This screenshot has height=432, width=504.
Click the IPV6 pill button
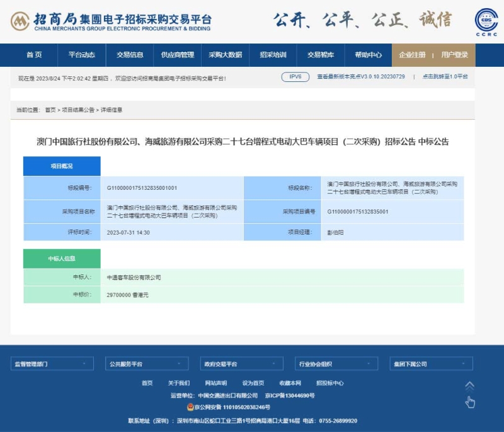[x=295, y=77]
